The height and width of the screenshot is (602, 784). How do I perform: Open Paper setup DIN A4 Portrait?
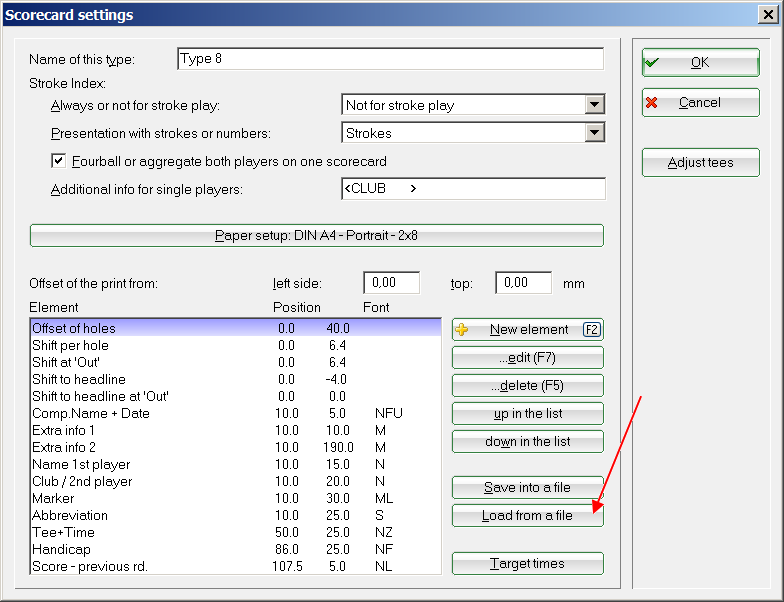pos(316,236)
